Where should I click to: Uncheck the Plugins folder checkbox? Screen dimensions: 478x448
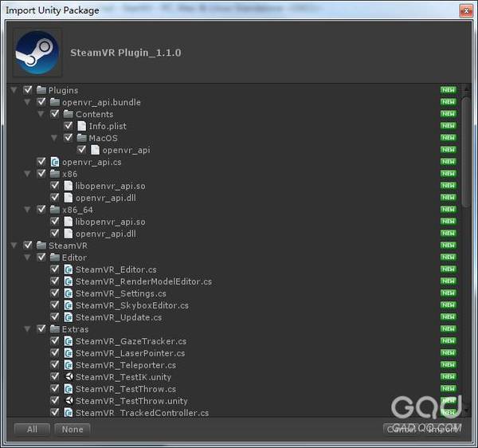(28, 89)
